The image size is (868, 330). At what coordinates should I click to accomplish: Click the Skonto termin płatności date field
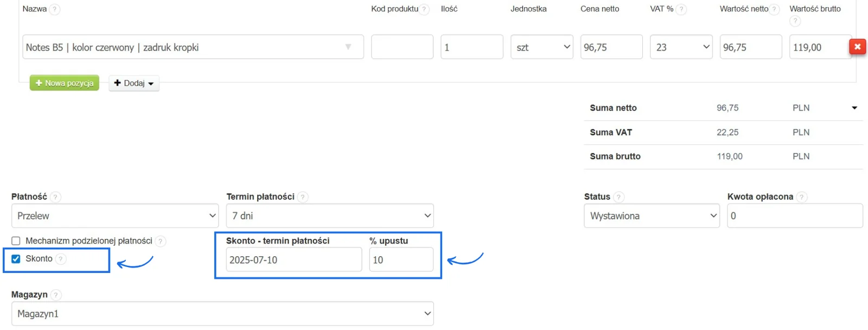click(x=294, y=260)
